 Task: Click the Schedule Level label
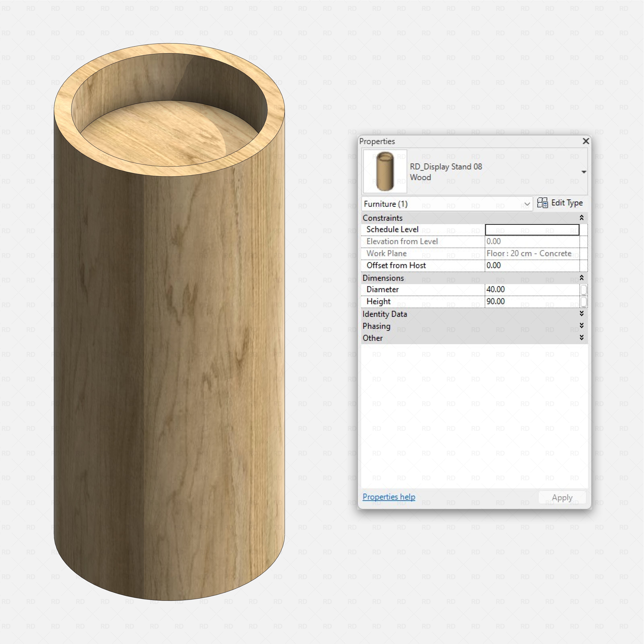(x=392, y=230)
